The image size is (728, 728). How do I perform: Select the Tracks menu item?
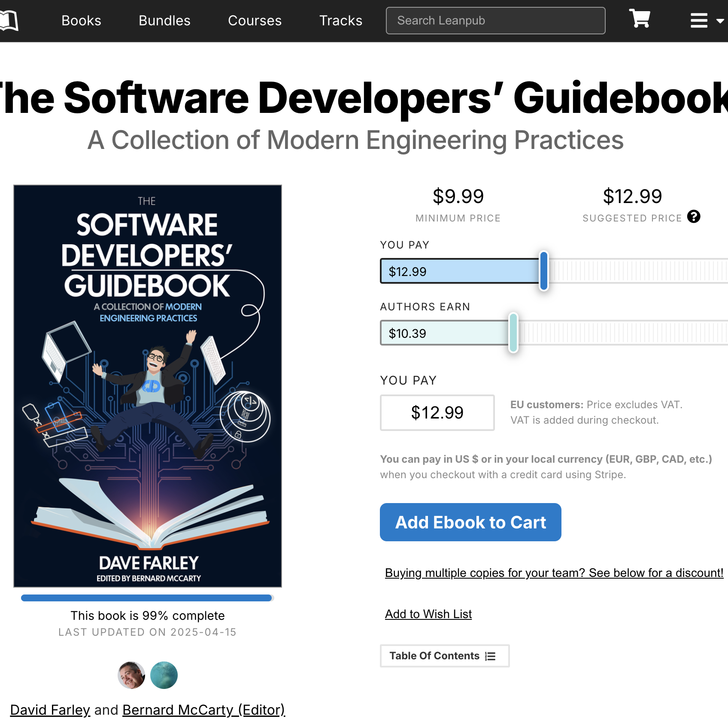tap(340, 20)
